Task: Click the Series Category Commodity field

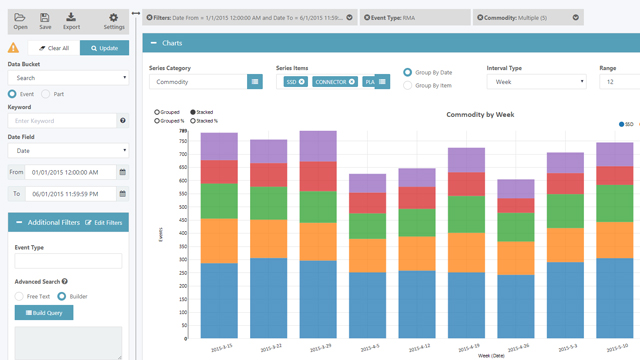Action: (198, 82)
